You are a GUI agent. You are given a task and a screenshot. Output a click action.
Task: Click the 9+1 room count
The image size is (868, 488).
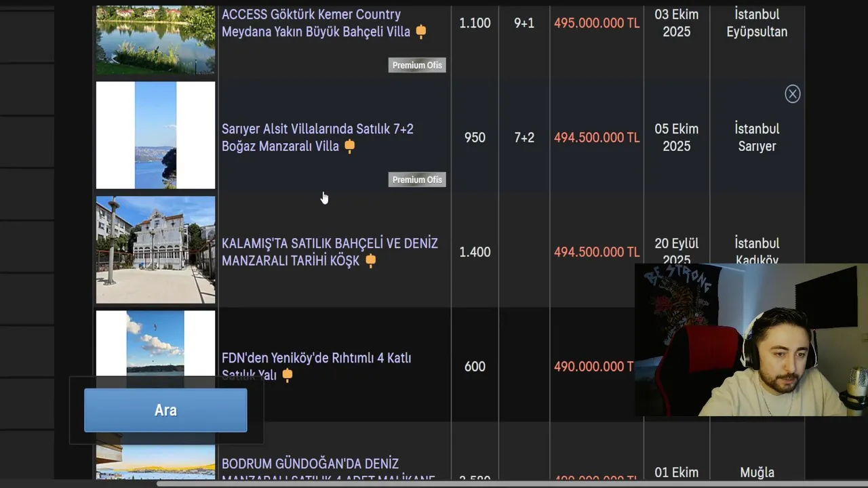524,23
